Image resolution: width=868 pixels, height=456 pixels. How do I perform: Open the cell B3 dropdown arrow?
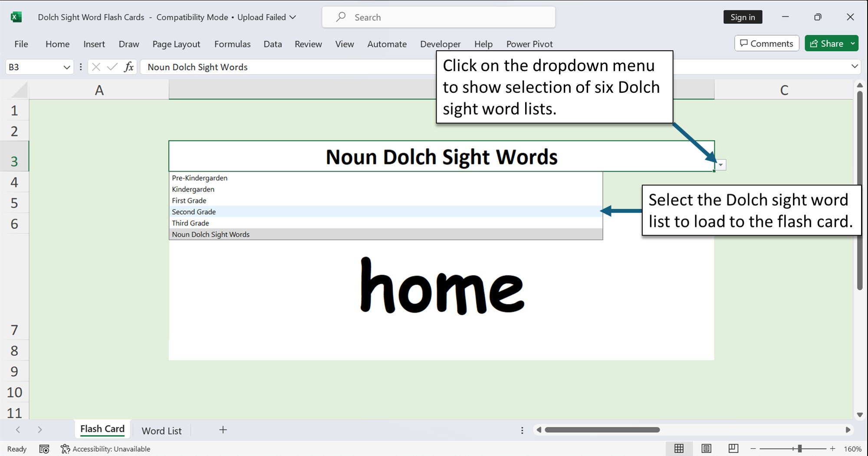720,165
